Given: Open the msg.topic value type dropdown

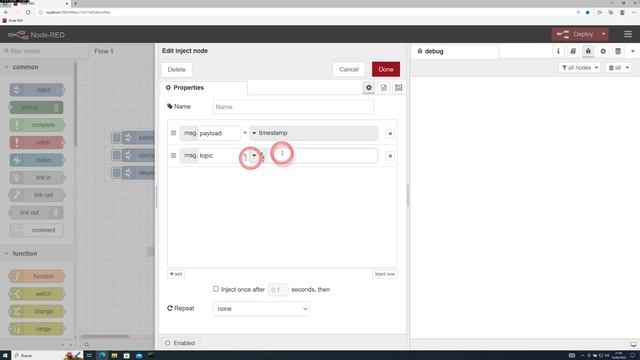Looking at the screenshot, I should click(254, 156).
